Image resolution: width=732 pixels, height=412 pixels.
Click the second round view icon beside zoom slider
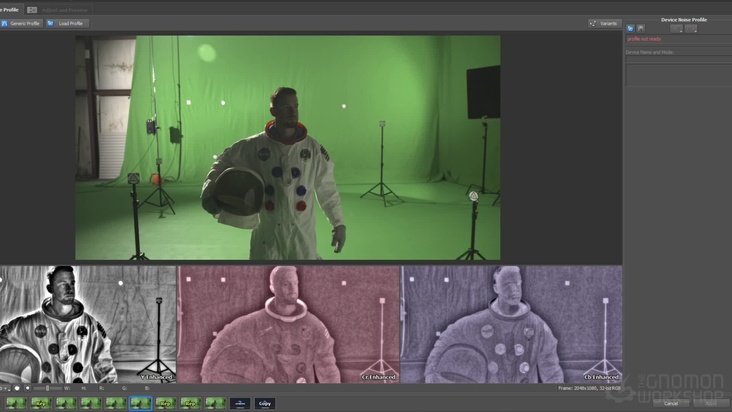28,388
